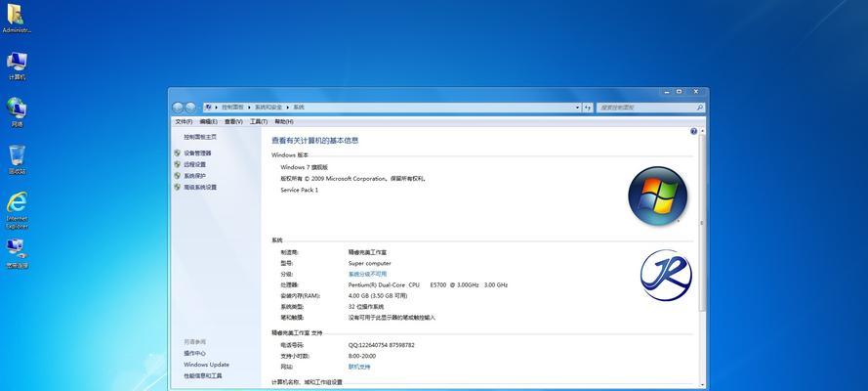Launch Internet Explorer from the desktop
The width and height of the screenshot is (868, 391).
click(x=17, y=210)
